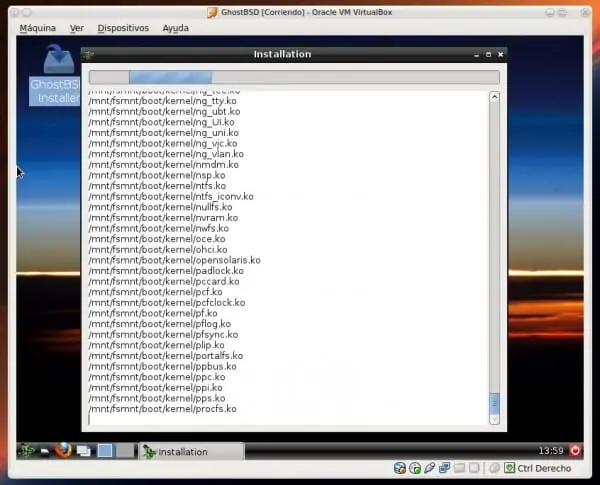This screenshot has height=485, width=600.
Task: Open the GhostBSD start menu in taskbar
Action: tap(26, 451)
